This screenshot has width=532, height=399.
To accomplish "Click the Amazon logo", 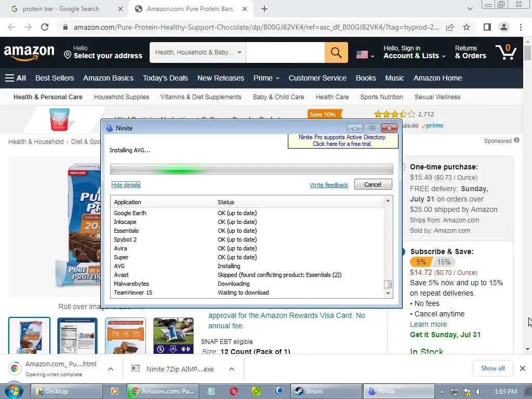I will point(29,52).
